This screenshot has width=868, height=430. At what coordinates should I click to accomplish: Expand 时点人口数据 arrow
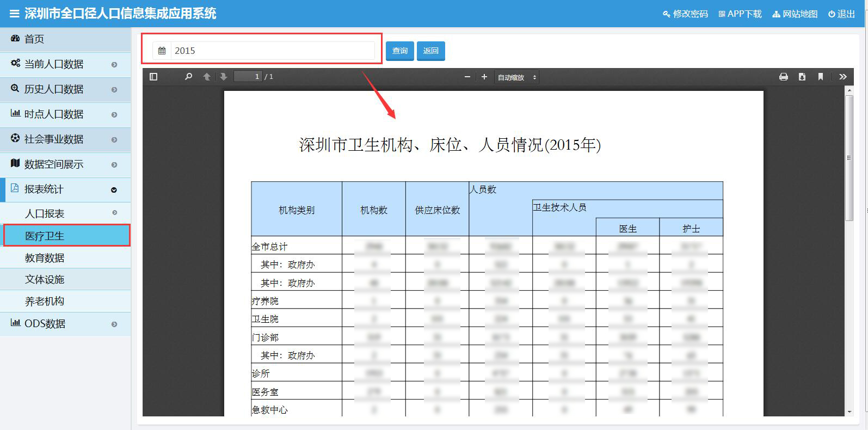(x=114, y=115)
